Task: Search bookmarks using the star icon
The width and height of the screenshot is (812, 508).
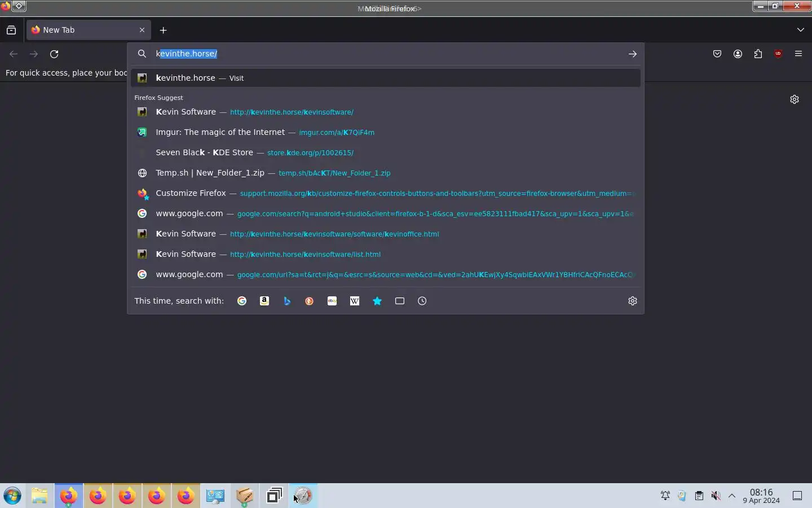Action: 377,301
